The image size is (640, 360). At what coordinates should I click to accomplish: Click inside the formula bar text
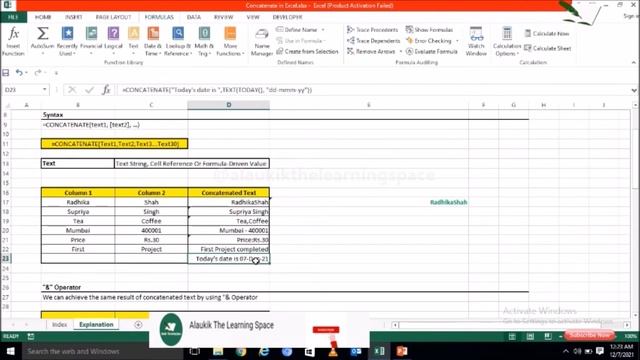(x=217, y=90)
